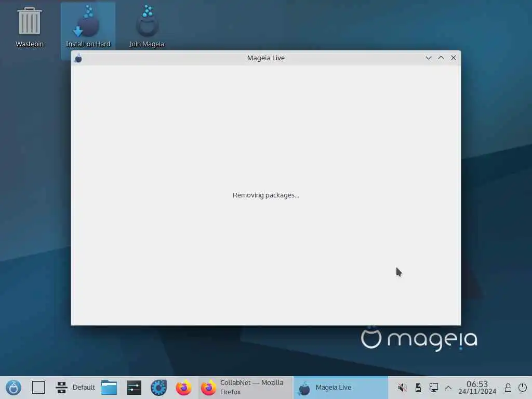Click the Mageia Live window title icon
This screenshot has height=399, width=532.
(x=78, y=58)
